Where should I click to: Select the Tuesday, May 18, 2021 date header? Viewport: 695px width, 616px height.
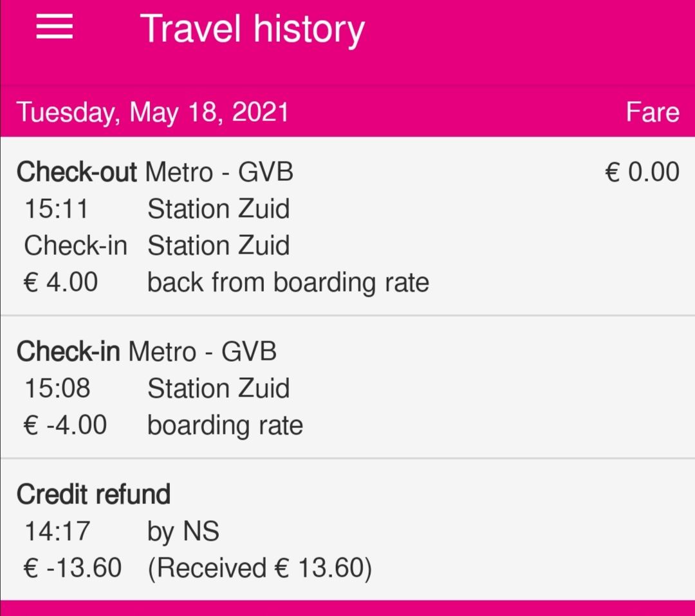point(153,112)
